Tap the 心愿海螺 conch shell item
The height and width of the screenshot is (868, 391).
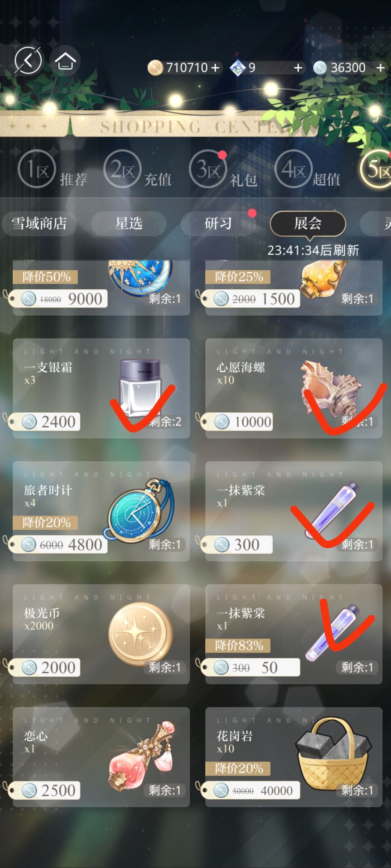[294, 388]
